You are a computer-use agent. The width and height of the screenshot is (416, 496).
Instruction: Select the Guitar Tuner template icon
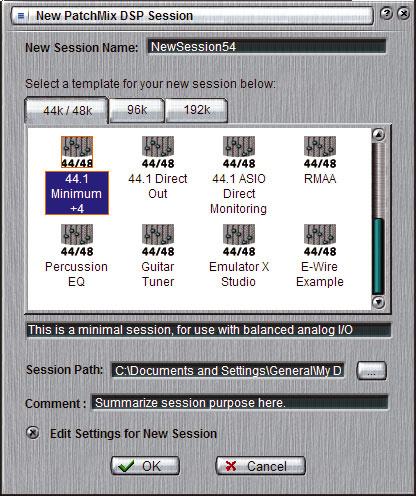(x=158, y=240)
